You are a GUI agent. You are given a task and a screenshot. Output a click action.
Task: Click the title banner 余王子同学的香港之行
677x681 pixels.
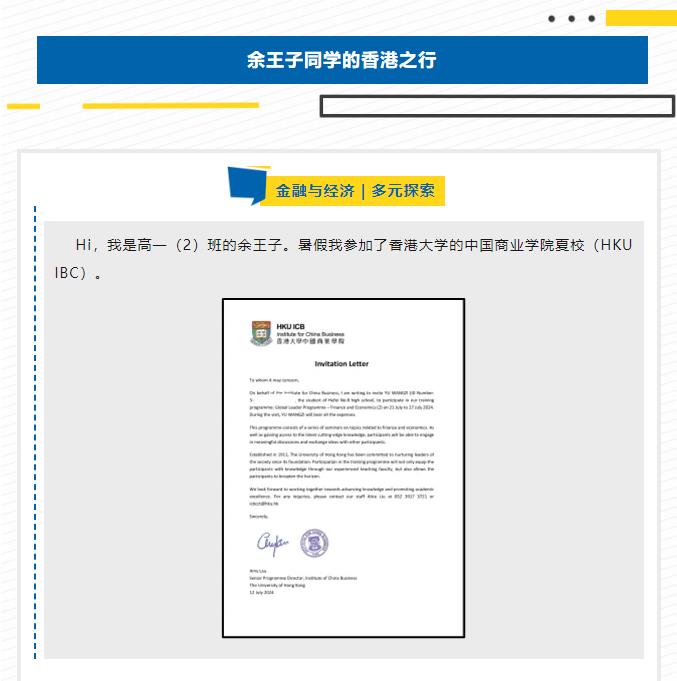pyautogui.click(x=342, y=60)
